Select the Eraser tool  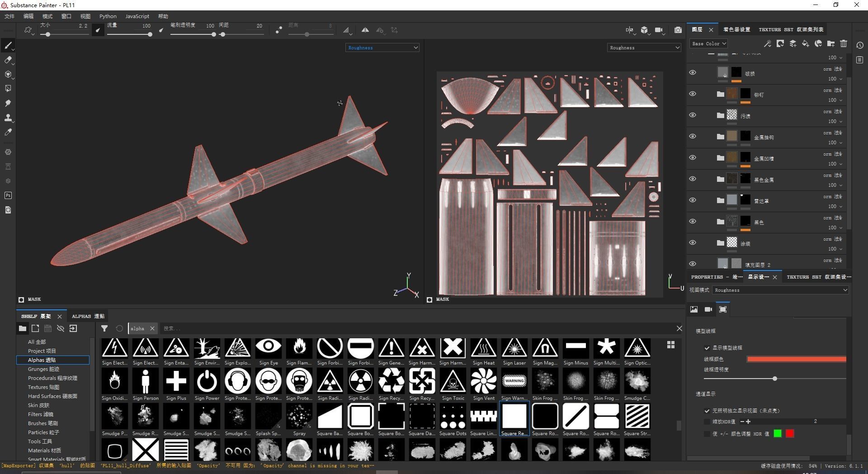pos(8,60)
